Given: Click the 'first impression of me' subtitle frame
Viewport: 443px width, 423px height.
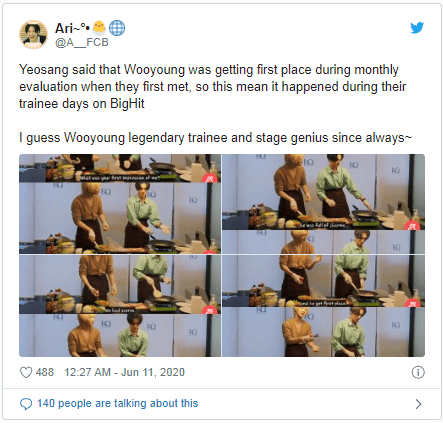Looking at the screenshot, I should tap(120, 168).
